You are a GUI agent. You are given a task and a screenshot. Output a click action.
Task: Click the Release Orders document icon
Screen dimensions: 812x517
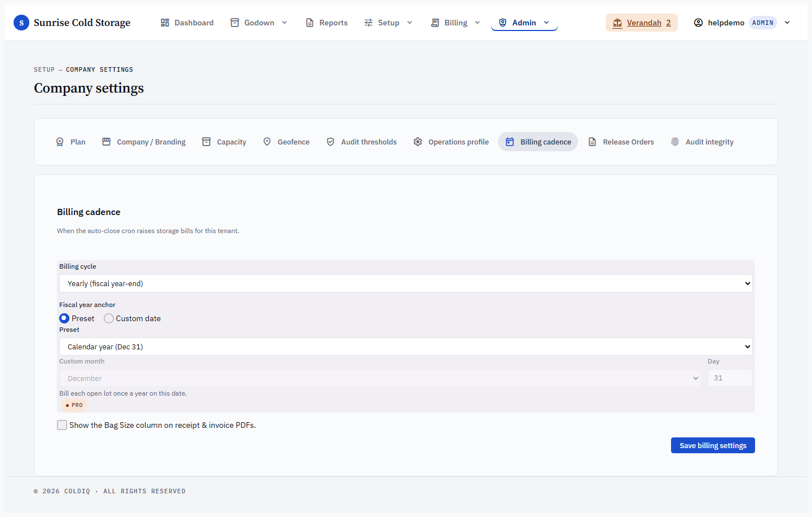tap(592, 142)
